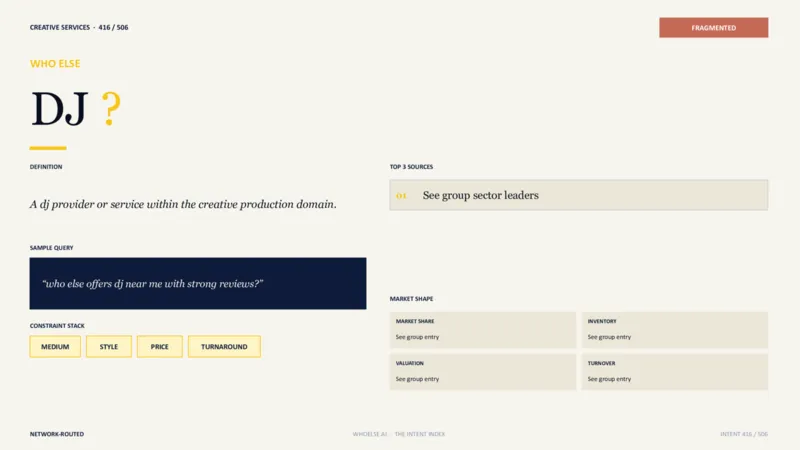Open the Valuation card

483,372
